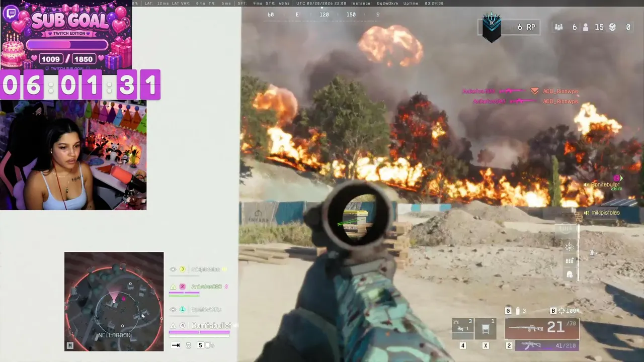Screen dimensions: 644x362
Task: Click the crosshair zeroing icon beside 100M
Action: (x=562, y=311)
